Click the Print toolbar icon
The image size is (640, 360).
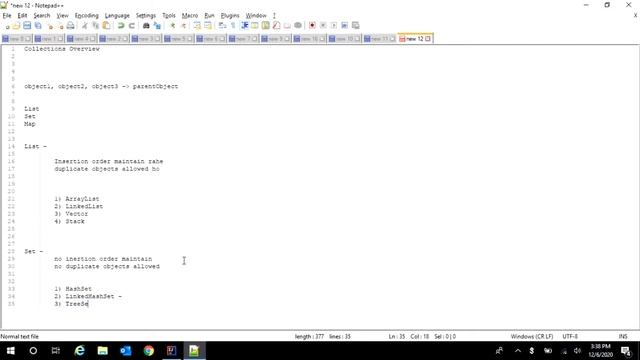71,26
